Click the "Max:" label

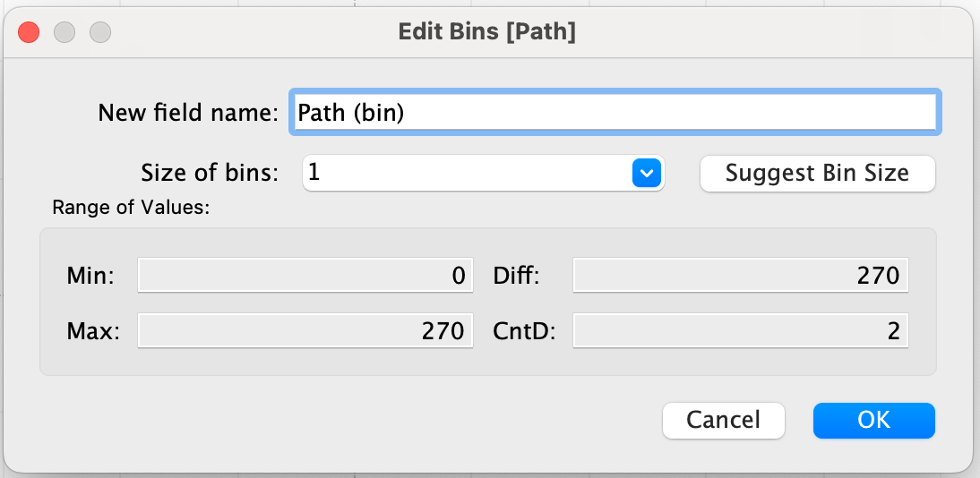[92, 332]
